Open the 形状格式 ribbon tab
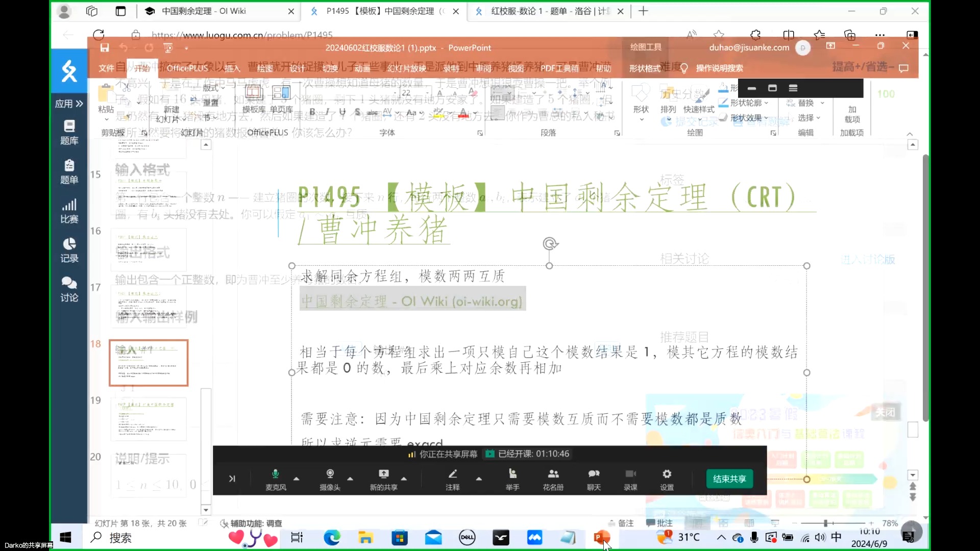The image size is (980, 551). (x=645, y=68)
